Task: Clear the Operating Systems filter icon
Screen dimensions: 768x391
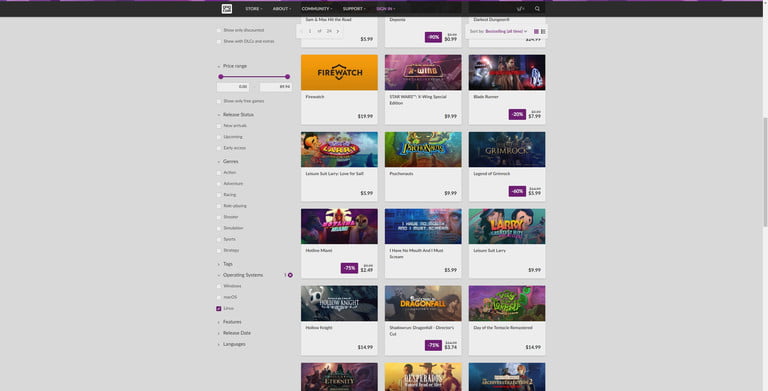Action: pos(290,275)
